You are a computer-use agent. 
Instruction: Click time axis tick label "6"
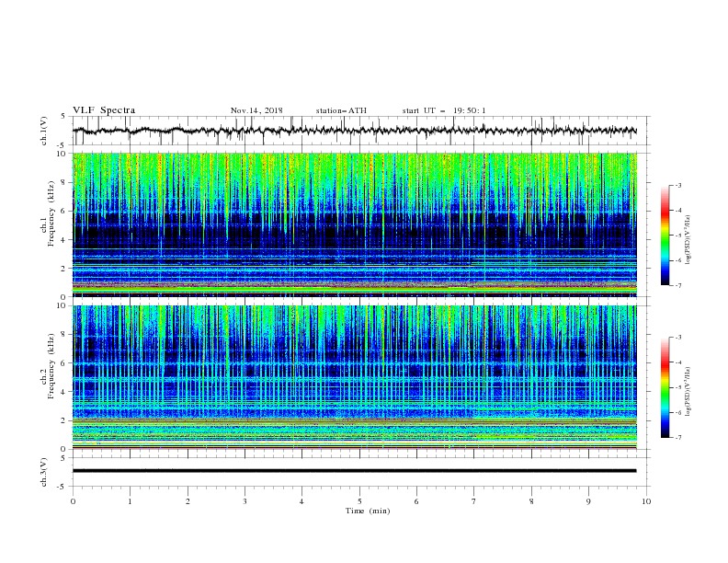pyautogui.click(x=416, y=501)
